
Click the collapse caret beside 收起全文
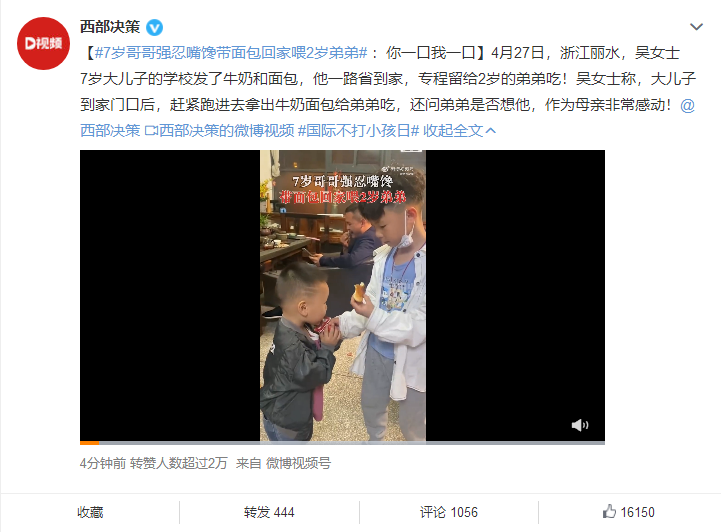[491, 131]
